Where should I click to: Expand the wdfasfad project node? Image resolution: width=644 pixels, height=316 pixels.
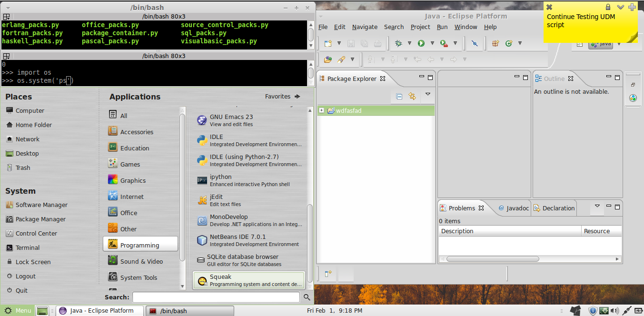click(x=322, y=110)
